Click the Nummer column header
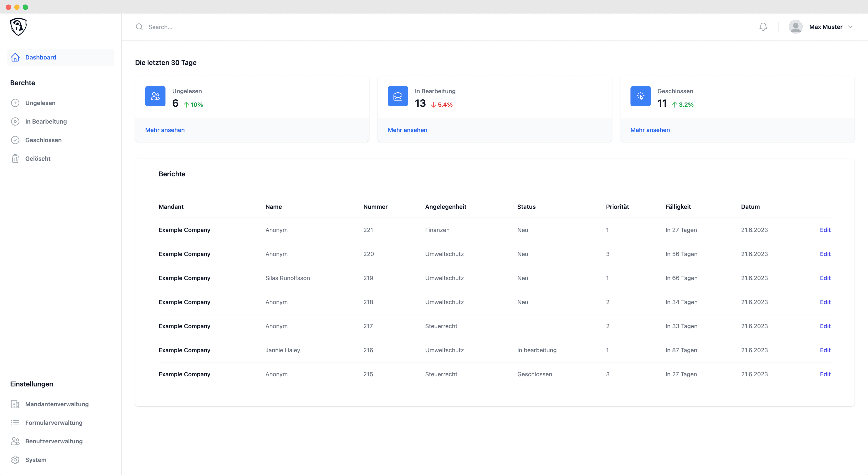868x475 pixels. [375, 207]
